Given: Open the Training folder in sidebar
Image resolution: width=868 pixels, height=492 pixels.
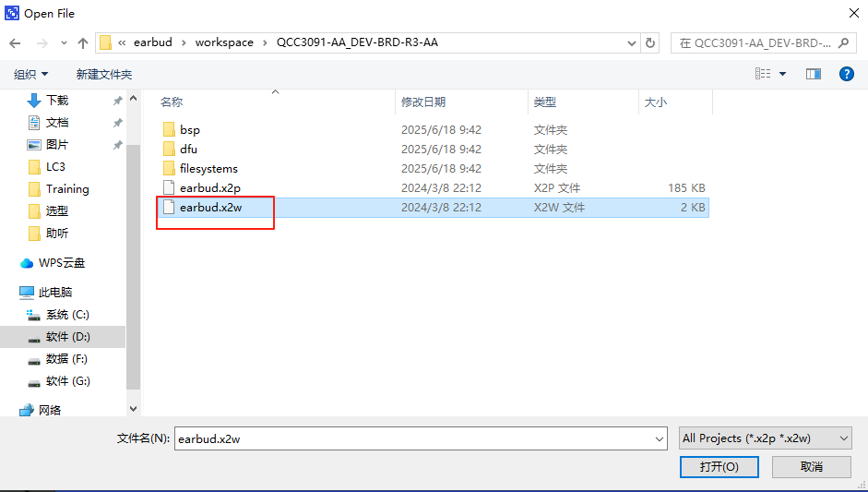Looking at the screenshot, I should [67, 189].
